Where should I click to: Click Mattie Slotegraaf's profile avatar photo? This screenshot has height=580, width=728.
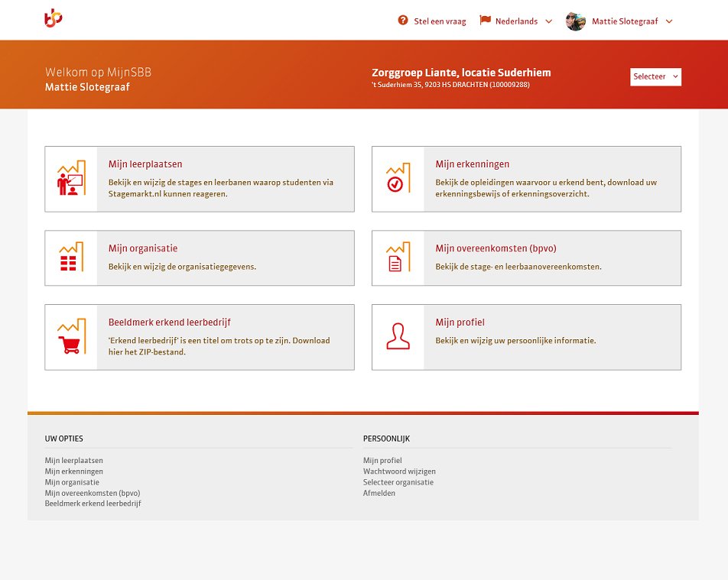tap(575, 21)
